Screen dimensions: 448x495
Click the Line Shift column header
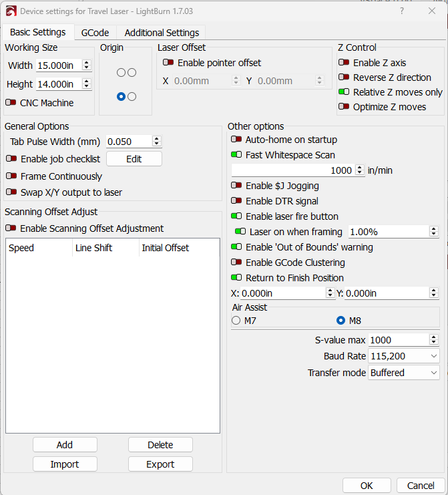tap(105, 248)
